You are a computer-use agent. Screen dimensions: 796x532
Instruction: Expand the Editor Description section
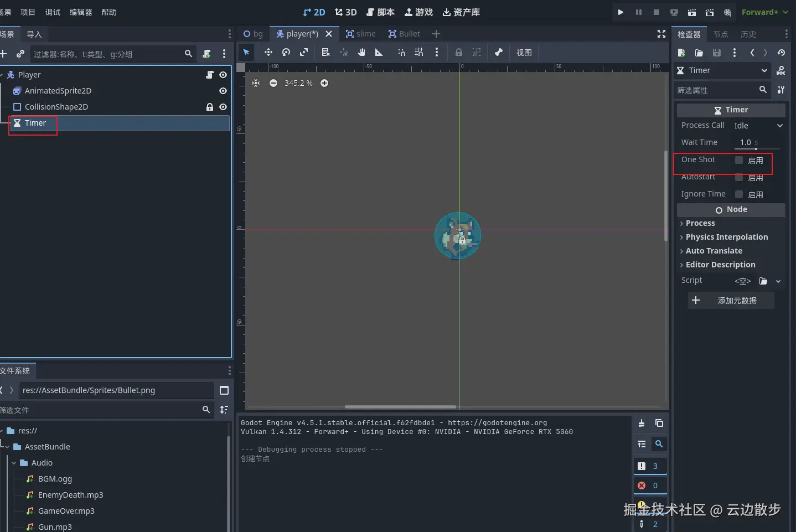point(720,265)
